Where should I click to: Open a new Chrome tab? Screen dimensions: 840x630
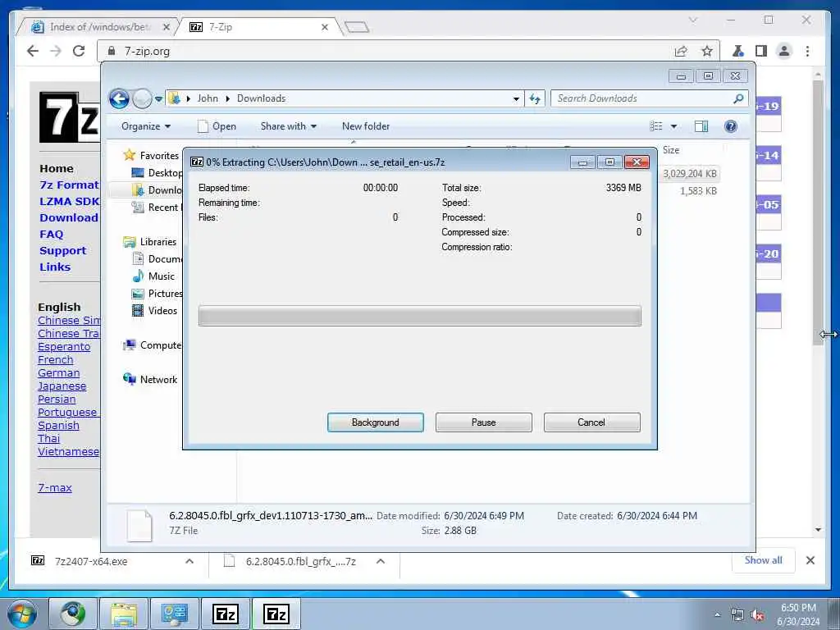(x=357, y=27)
